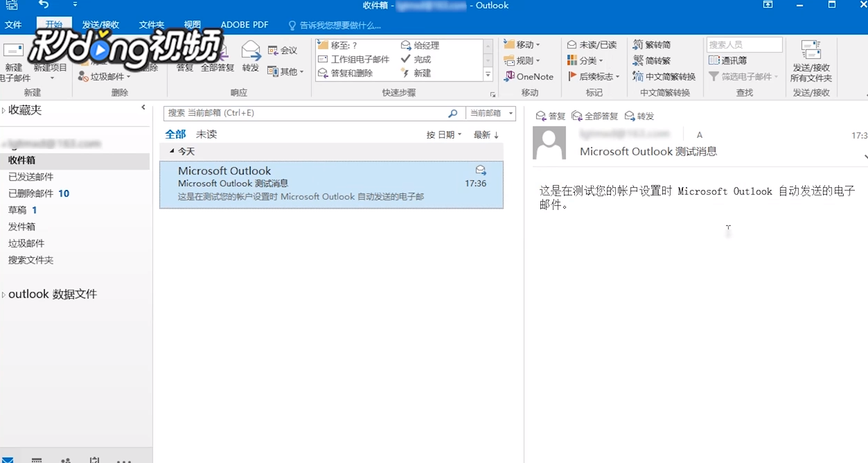Screen dimensions: 868x463
Task: Click Reply All (全部答复) in reading pane
Action: tap(595, 116)
